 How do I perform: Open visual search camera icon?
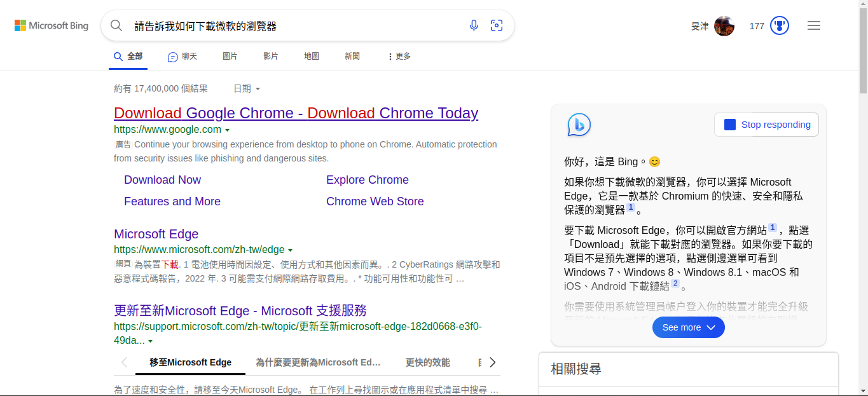[497, 25]
